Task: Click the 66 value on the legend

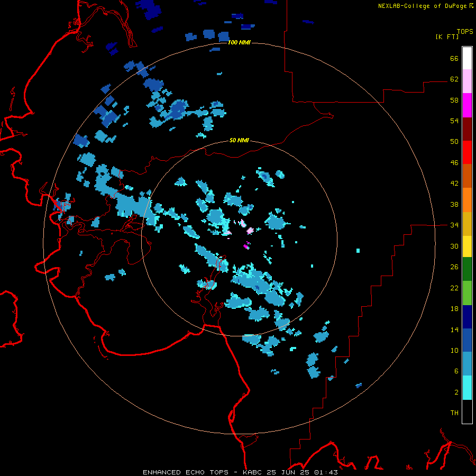Action: click(x=454, y=58)
